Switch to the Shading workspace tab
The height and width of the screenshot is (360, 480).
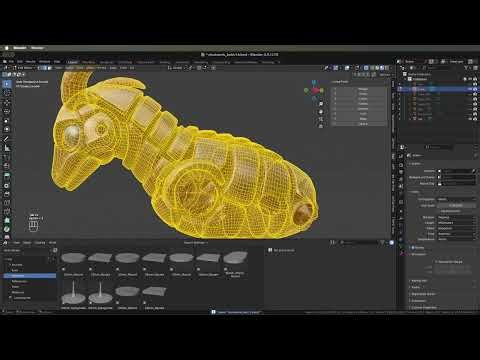(164, 62)
